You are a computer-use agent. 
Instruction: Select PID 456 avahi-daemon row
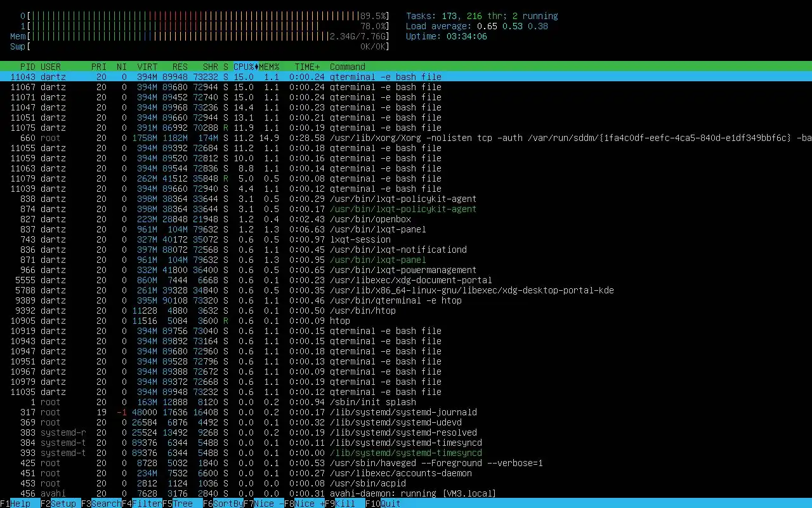click(406, 493)
